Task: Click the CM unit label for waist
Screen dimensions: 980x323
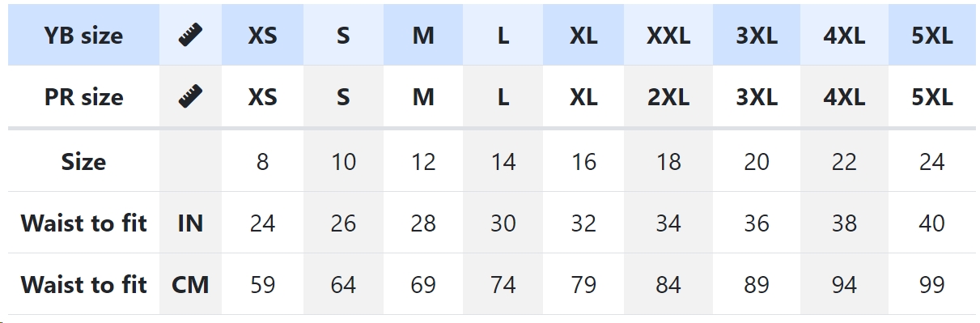Action: click(x=190, y=284)
